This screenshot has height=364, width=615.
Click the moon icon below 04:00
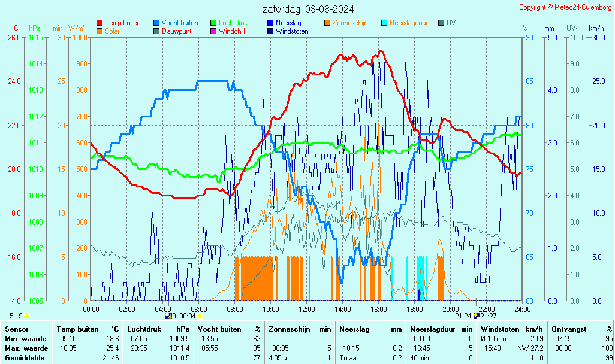pos(168,316)
